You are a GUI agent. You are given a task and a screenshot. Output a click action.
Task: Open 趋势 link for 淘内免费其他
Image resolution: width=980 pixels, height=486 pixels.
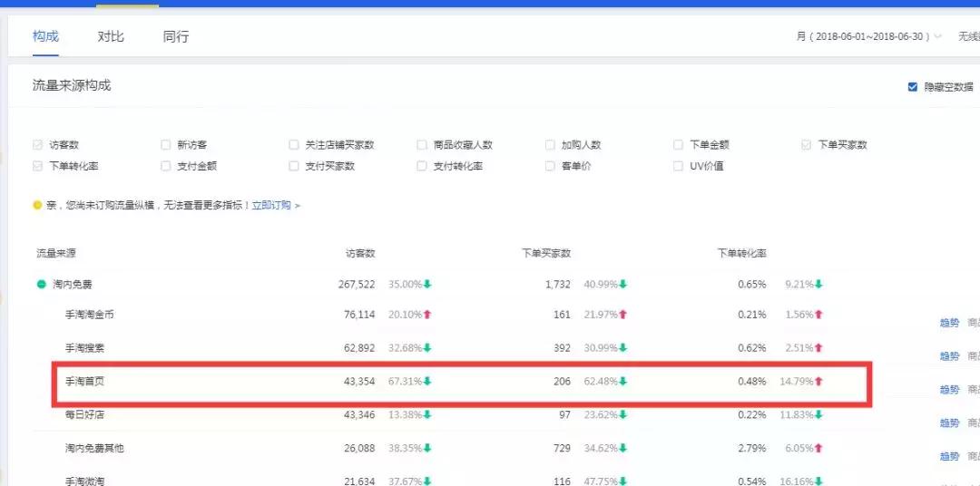coord(949,457)
